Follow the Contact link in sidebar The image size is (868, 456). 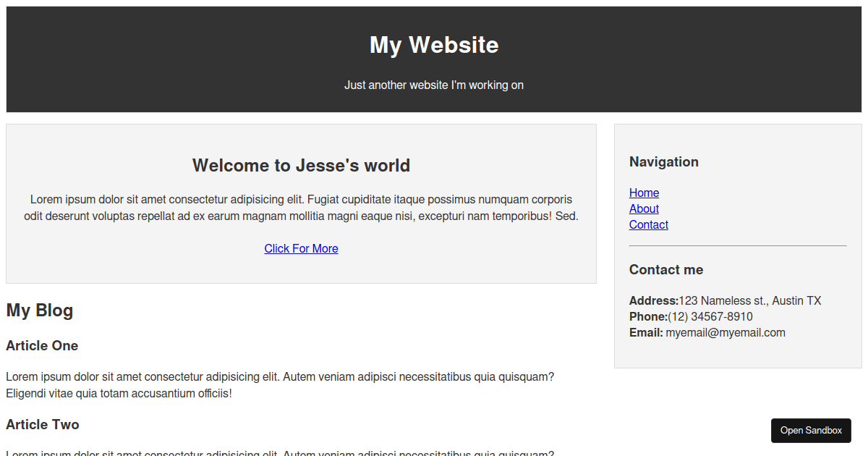[x=649, y=224]
